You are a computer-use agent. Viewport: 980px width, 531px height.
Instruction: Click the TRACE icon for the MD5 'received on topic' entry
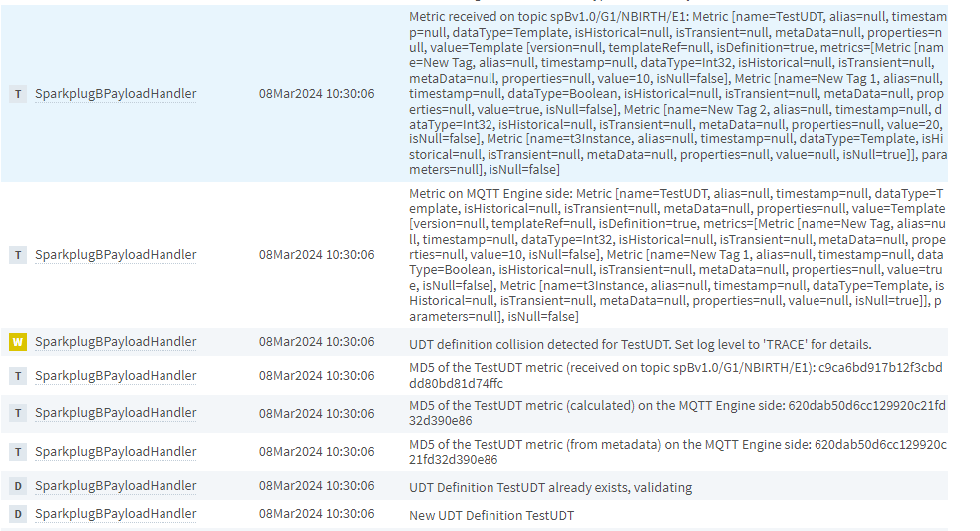click(x=18, y=376)
